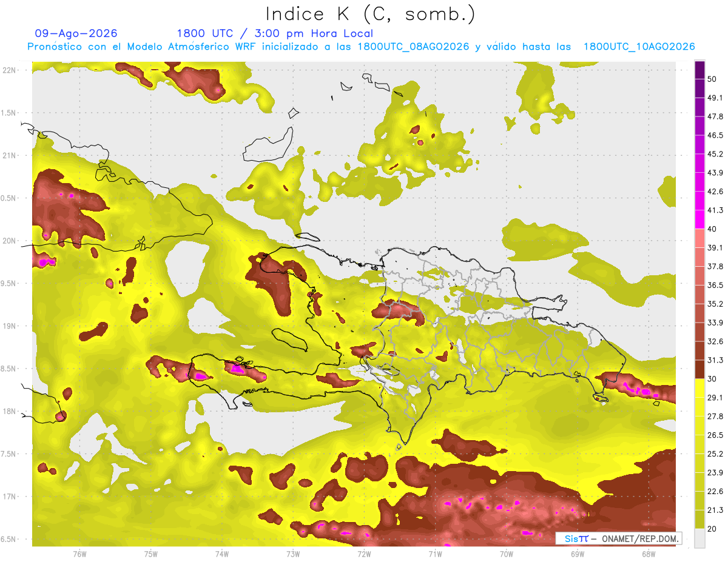Click the '75W' longitude label

[150, 554]
